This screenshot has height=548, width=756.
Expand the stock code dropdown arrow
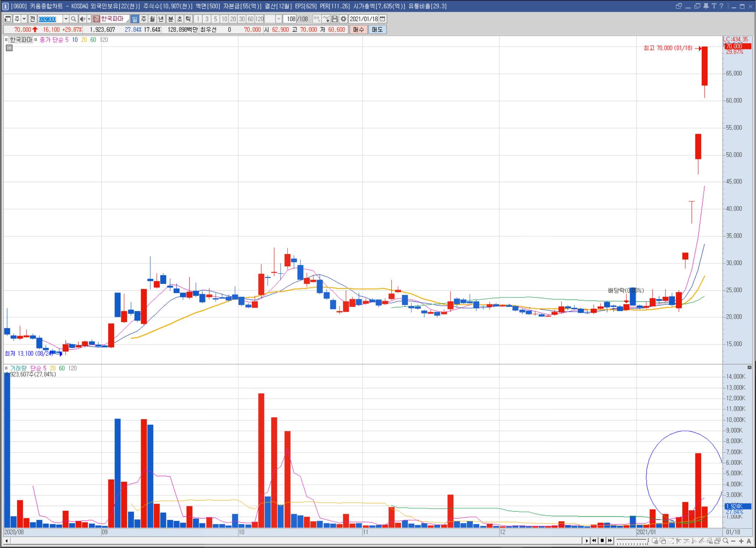tap(66, 19)
